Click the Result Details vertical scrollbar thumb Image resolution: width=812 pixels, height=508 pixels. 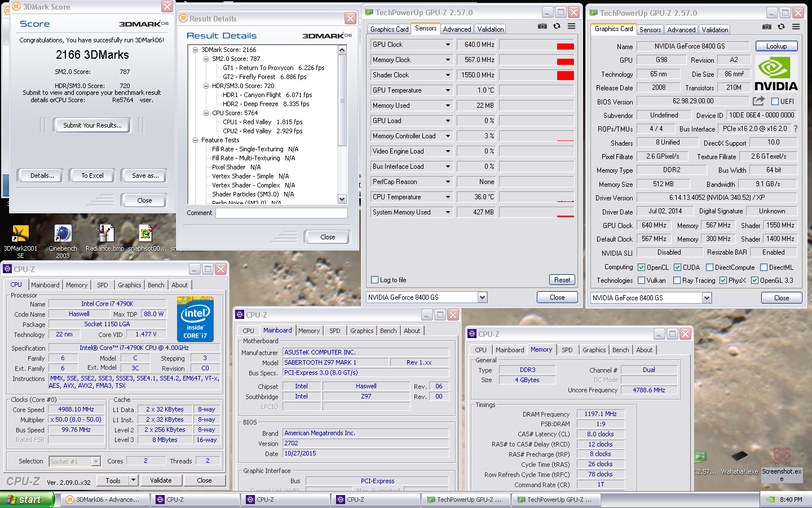pyautogui.click(x=342, y=100)
